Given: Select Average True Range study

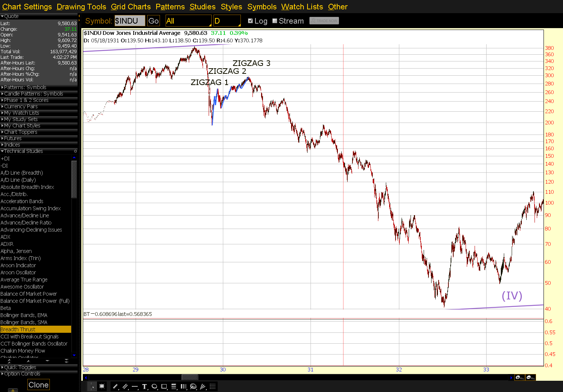Looking at the screenshot, I should (x=36, y=280).
